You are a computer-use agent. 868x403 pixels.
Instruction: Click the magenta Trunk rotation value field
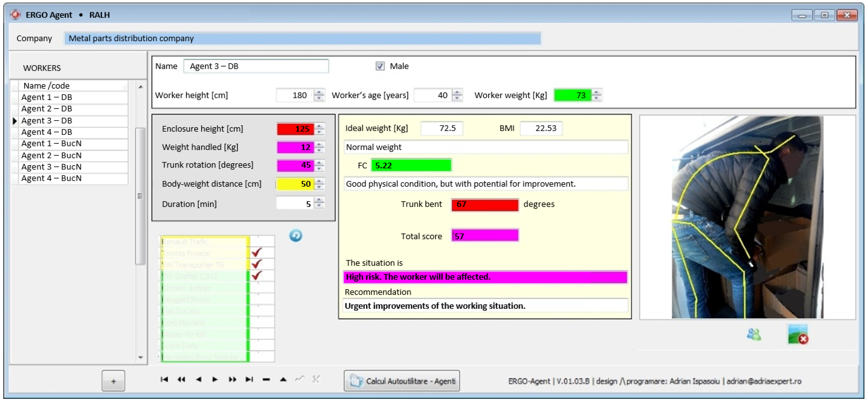point(295,165)
